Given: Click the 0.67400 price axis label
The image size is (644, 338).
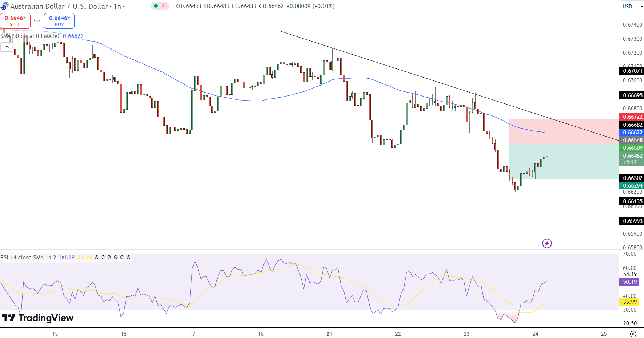Looking at the screenshot, I should (x=633, y=25).
